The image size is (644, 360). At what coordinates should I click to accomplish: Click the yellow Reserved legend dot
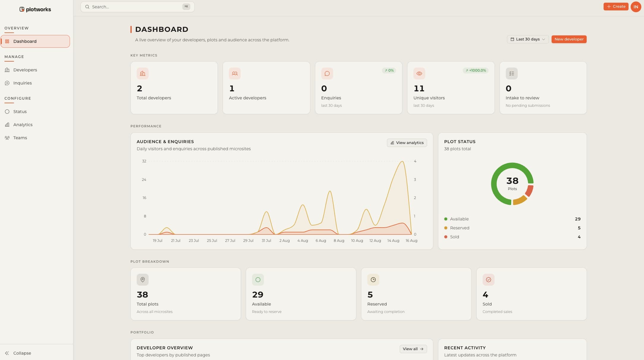click(446, 228)
